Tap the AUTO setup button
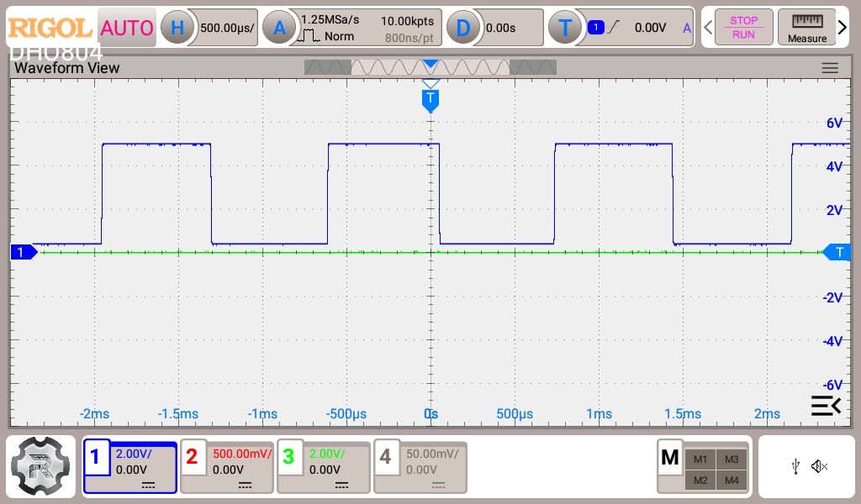The height and width of the screenshot is (504, 861). coord(127,28)
